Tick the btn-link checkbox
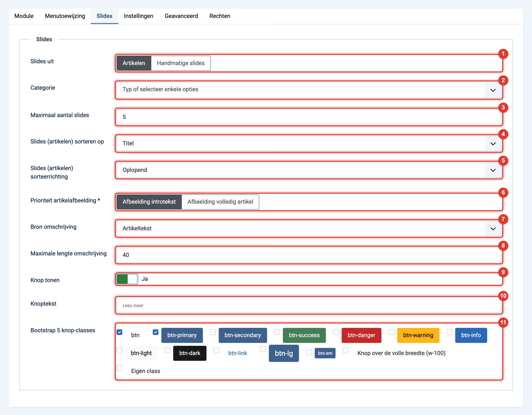 (x=217, y=350)
